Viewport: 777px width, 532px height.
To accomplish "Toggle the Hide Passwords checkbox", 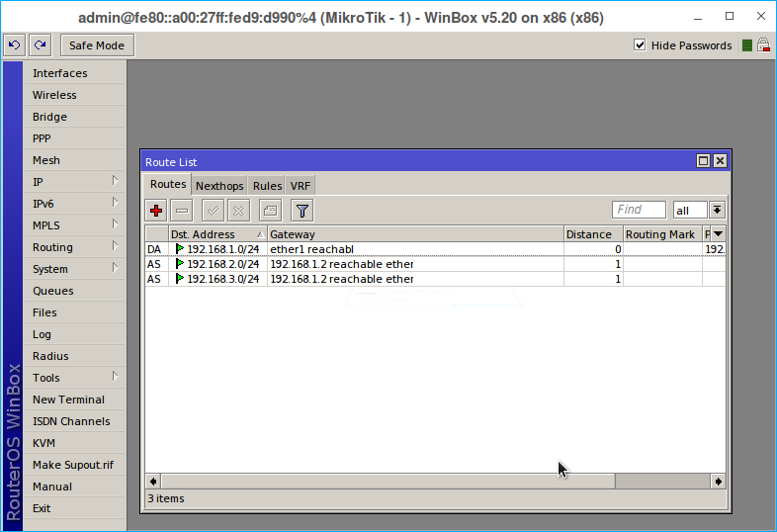I will 640,45.
